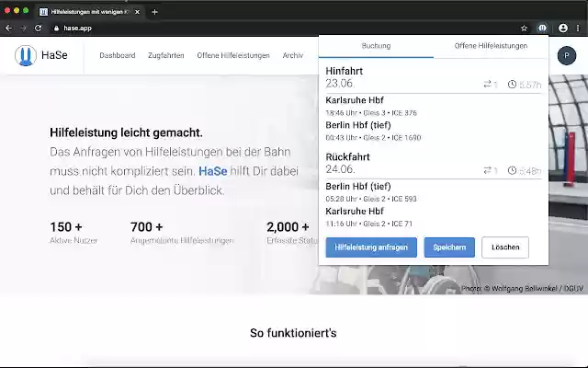Click the 700 + Angemeldete Hilfeleistungen statistic
This screenshot has height=368, width=588.
[x=182, y=233]
